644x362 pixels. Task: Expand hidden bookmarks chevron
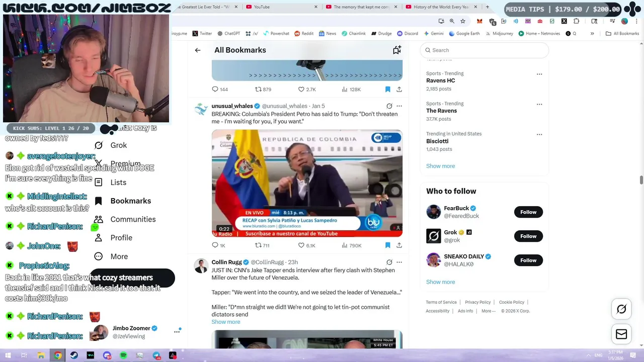592,34
